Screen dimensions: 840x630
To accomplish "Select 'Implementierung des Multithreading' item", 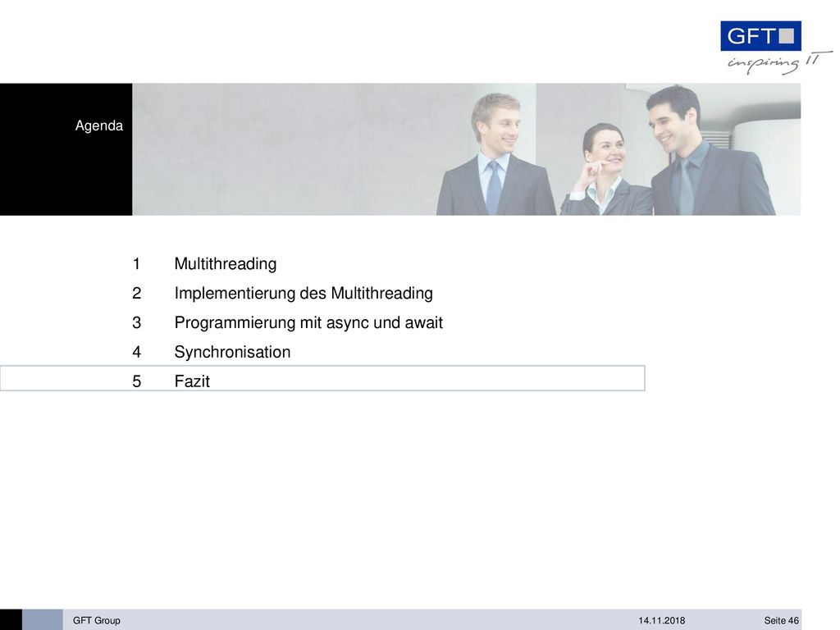I will (x=304, y=293).
